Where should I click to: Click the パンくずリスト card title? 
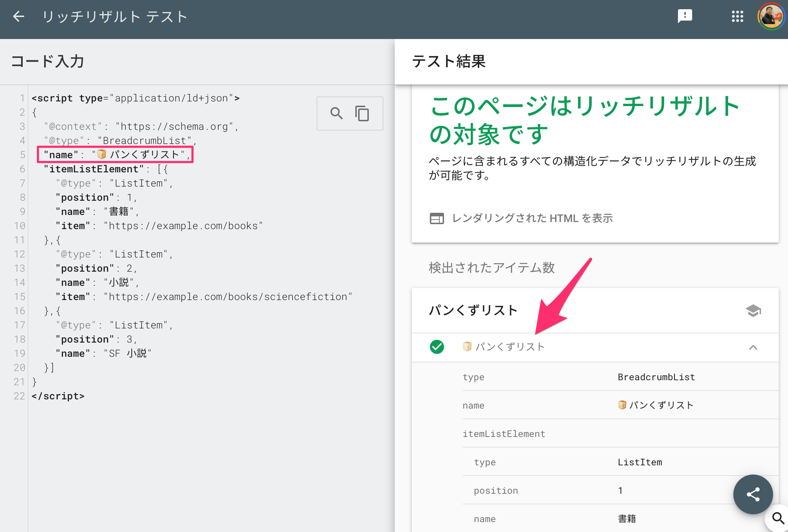[x=473, y=310]
